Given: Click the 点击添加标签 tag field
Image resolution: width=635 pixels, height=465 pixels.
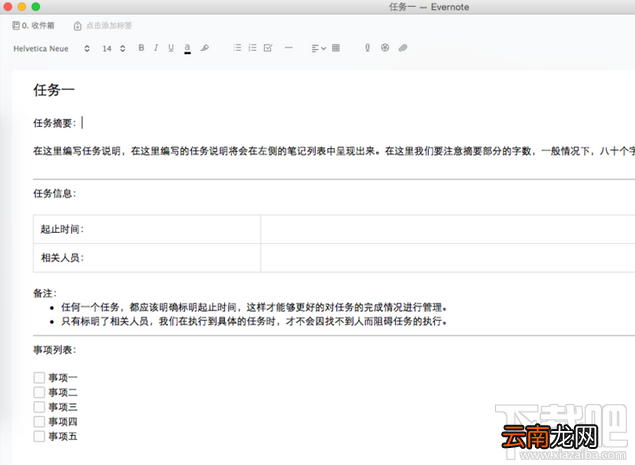Looking at the screenshot, I should click(x=109, y=26).
